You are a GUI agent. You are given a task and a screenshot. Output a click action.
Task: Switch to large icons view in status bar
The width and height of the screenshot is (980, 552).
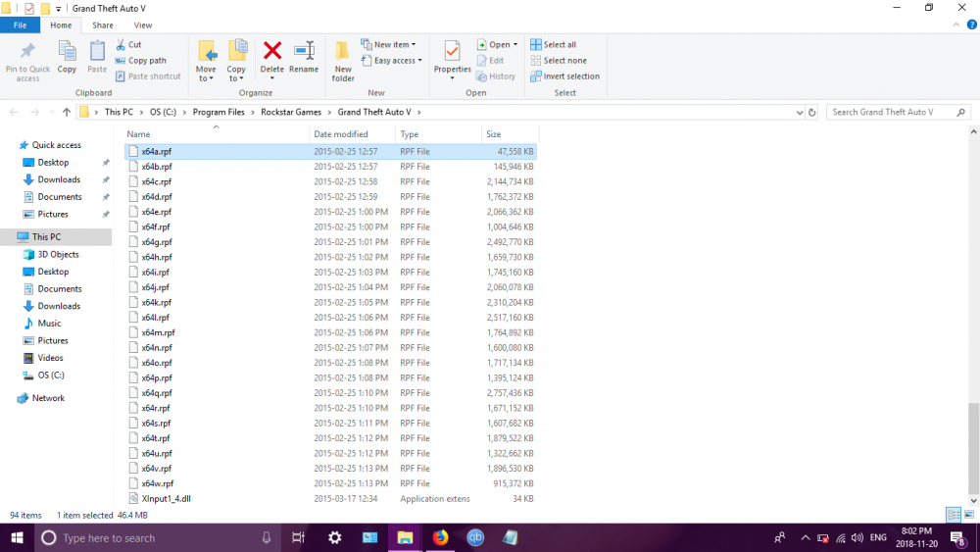coord(969,515)
